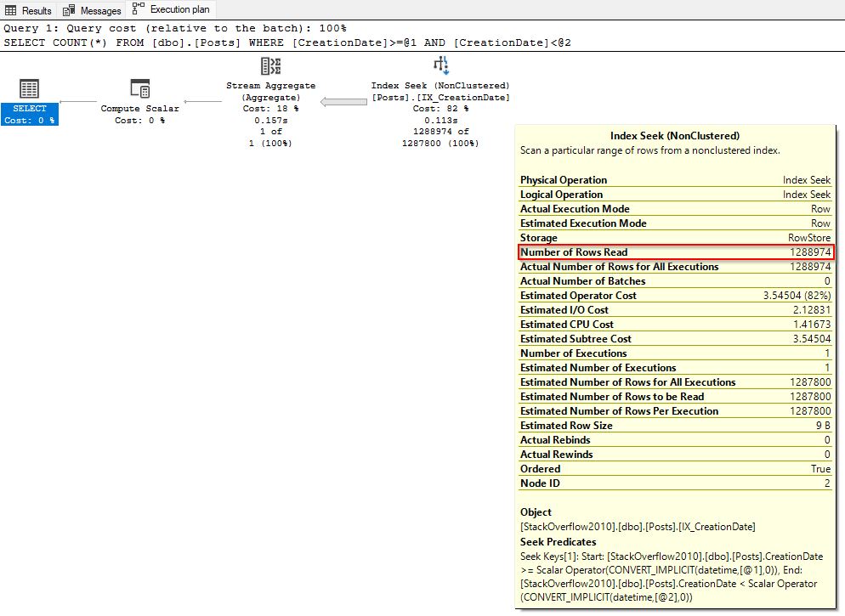Click the Messages tab icon
845x616 pixels.
point(69,10)
